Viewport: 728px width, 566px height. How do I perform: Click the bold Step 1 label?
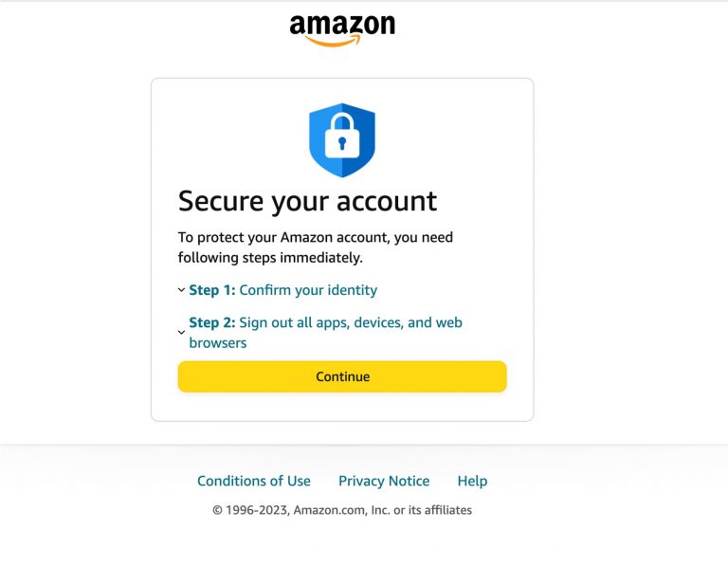pyautogui.click(x=211, y=290)
